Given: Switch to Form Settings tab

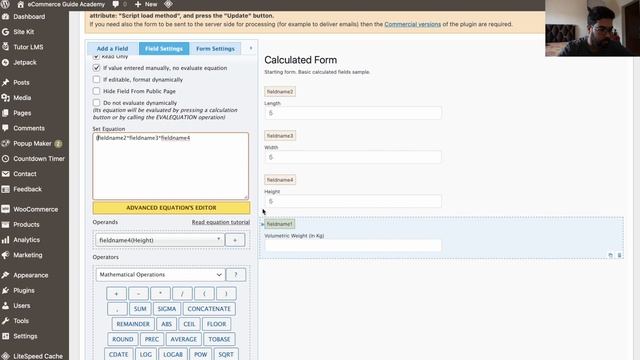Looking at the screenshot, I should click(215, 49).
